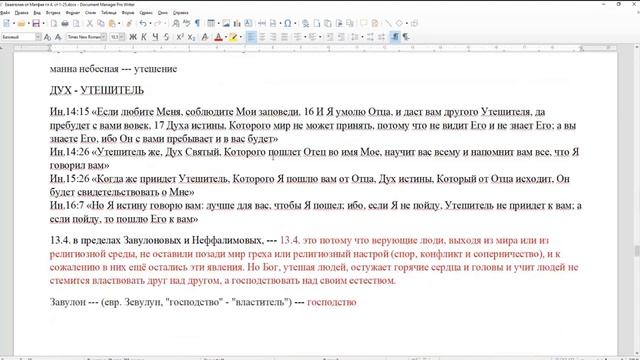The width and height of the screenshot is (640, 360).
Task: Expand the Undo history dropdown arrow
Action: 150,23
